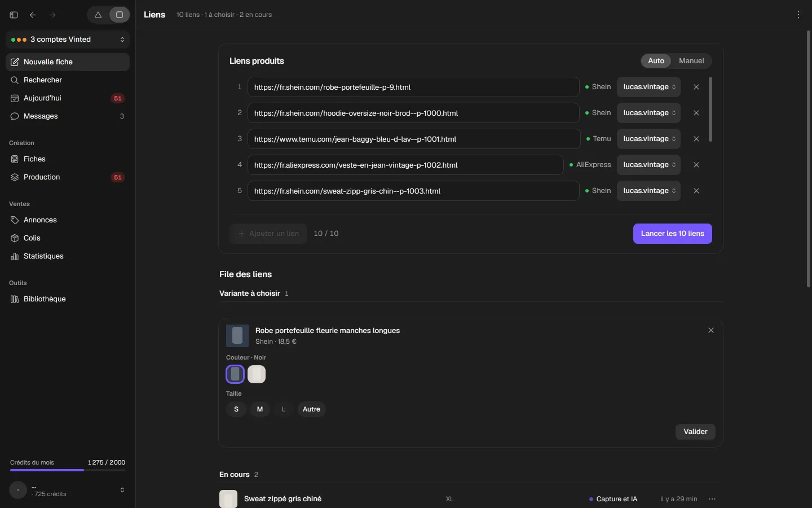This screenshot has width=812, height=508.
Task: Open the three-dot page menu
Action: point(798,15)
